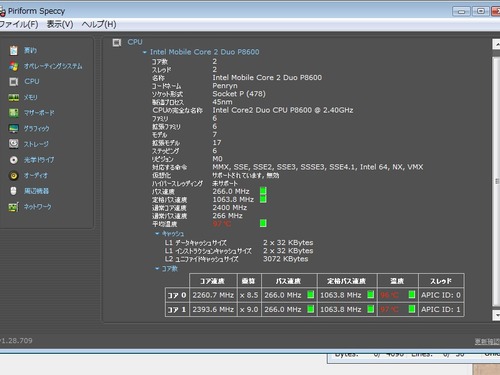Screen dimensions: 500x375
Task: Open the Summary section icon in sidebar
Action: 14,50
